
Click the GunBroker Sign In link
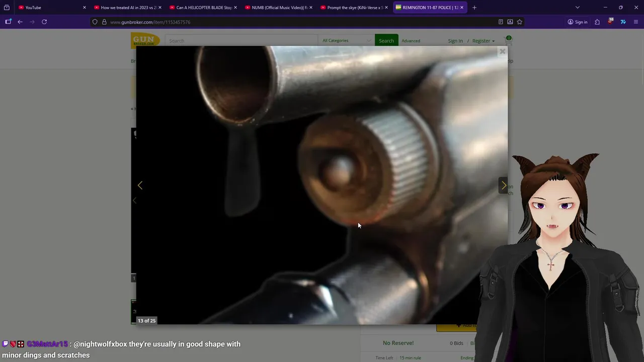[455, 41]
